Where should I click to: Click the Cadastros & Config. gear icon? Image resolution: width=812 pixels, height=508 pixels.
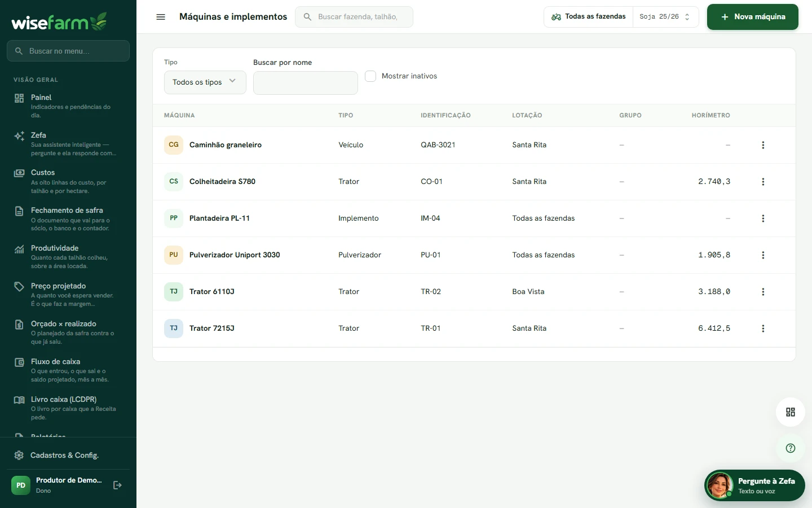click(19, 456)
